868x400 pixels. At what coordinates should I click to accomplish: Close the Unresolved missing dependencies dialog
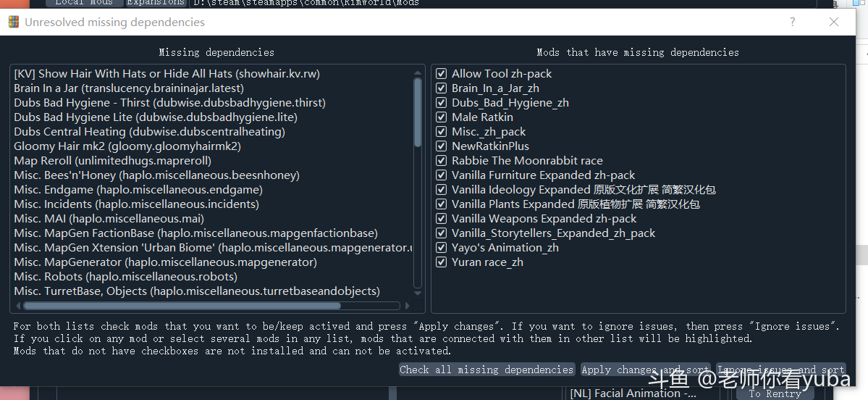point(834,22)
